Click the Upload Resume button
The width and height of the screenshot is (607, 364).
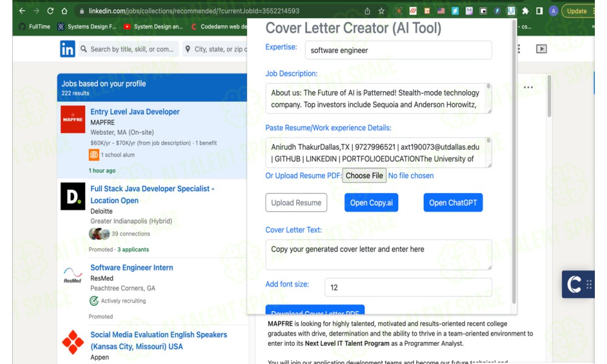point(296,203)
